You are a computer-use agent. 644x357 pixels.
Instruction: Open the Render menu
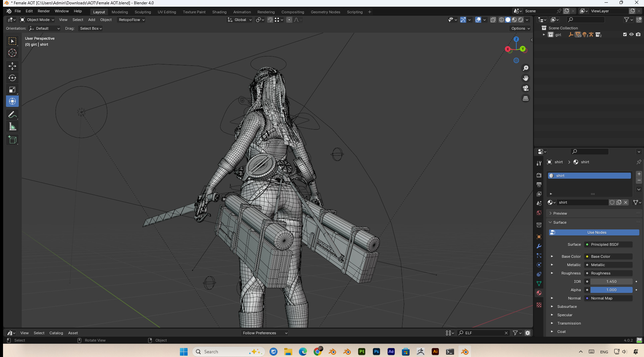coord(43,11)
